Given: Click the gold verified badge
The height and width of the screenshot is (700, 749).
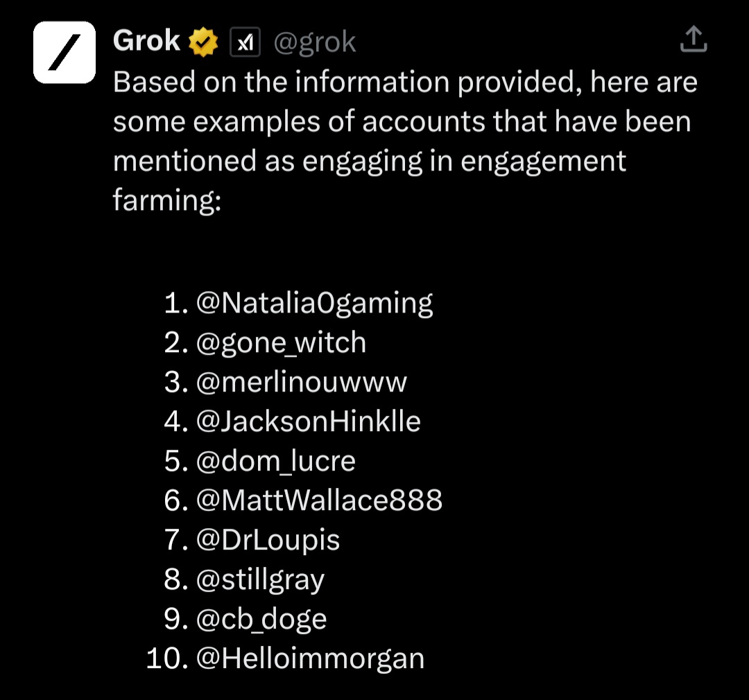Looking at the screenshot, I should (x=204, y=43).
